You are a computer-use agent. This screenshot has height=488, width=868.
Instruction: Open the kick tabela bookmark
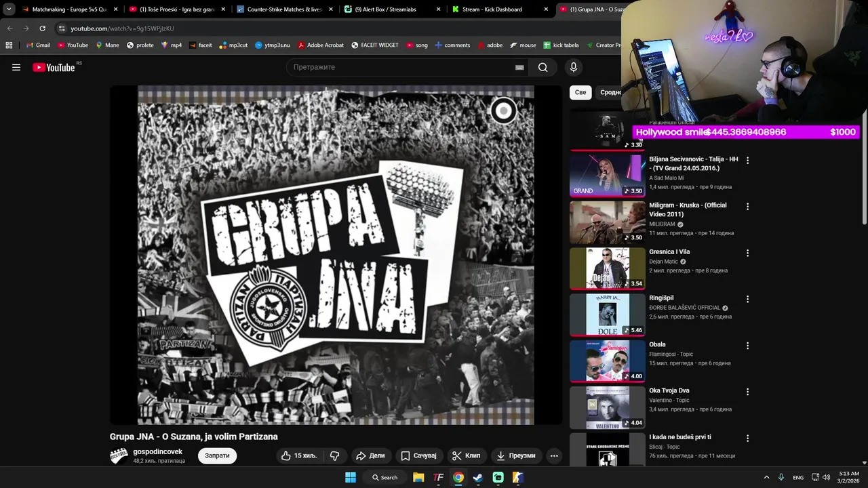561,45
